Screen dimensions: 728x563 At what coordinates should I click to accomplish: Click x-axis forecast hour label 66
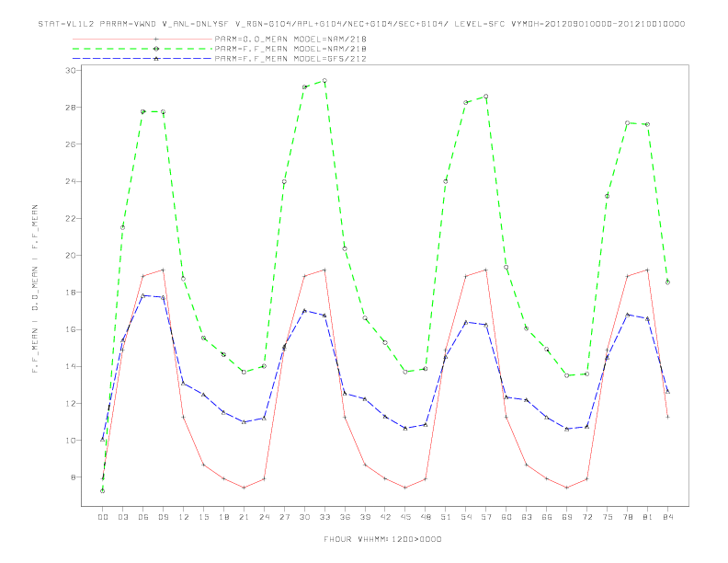547,517
